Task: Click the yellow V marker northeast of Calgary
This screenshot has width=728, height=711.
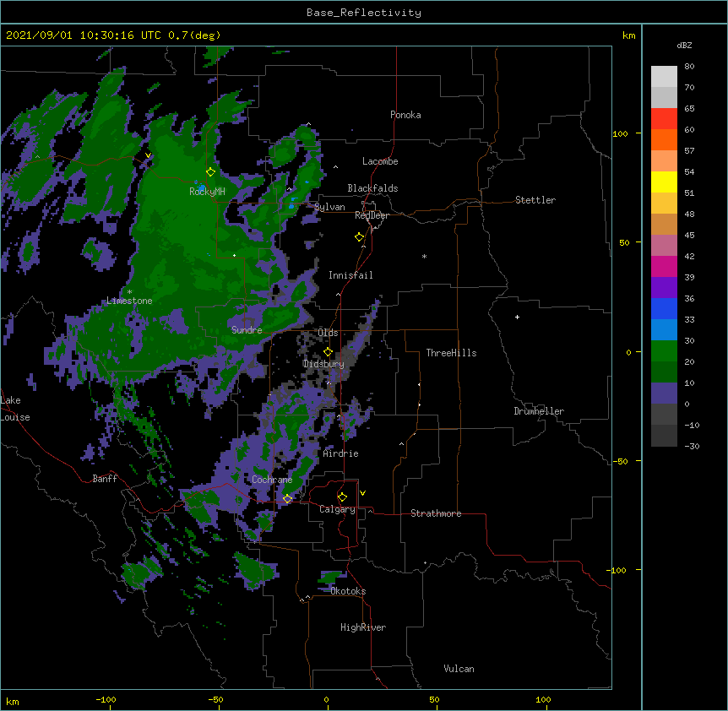Action: pos(362,493)
